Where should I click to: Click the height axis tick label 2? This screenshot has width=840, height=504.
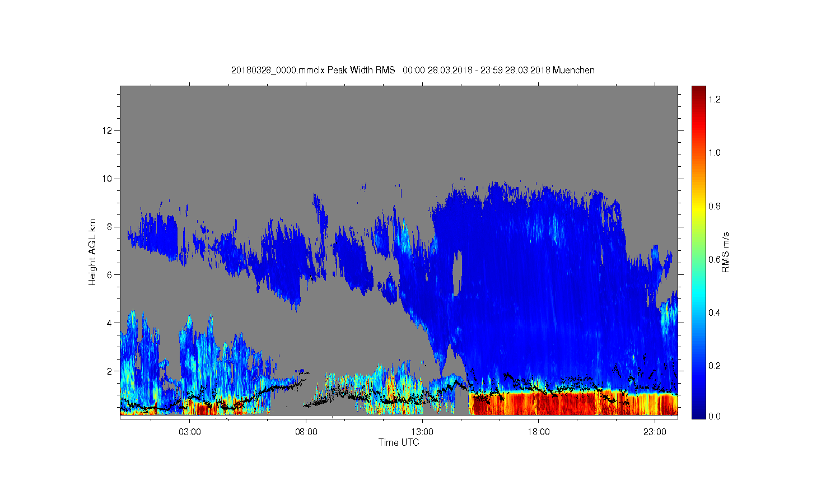click(110, 371)
